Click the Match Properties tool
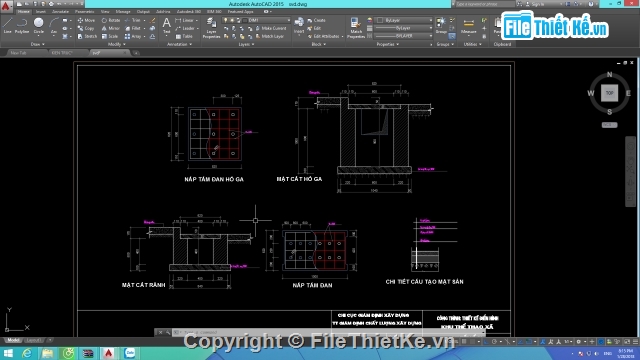This screenshot has width=640, height=360. pos(356,28)
